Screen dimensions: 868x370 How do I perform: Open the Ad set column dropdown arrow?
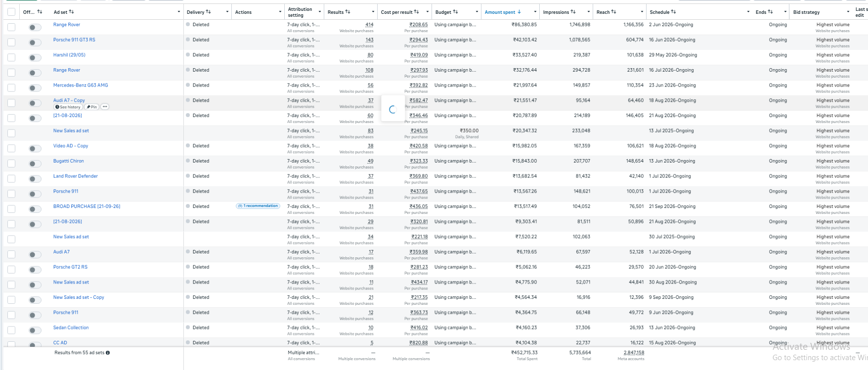[x=178, y=12]
